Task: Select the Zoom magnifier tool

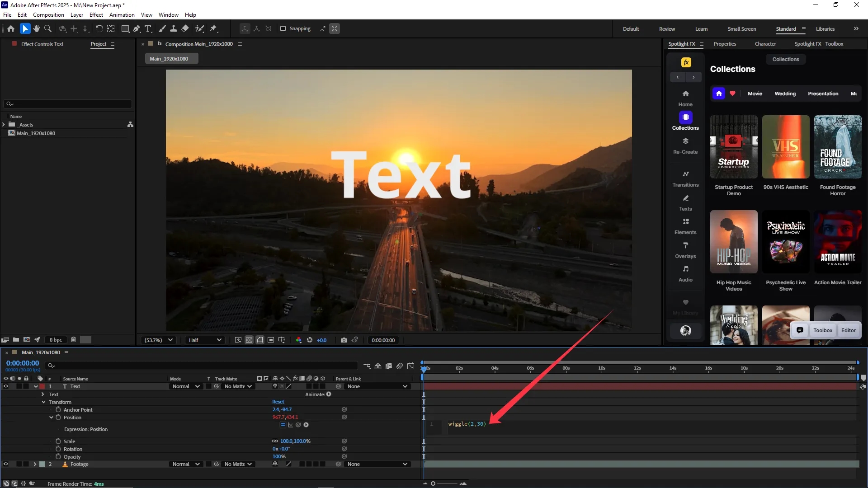Action: point(48,28)
